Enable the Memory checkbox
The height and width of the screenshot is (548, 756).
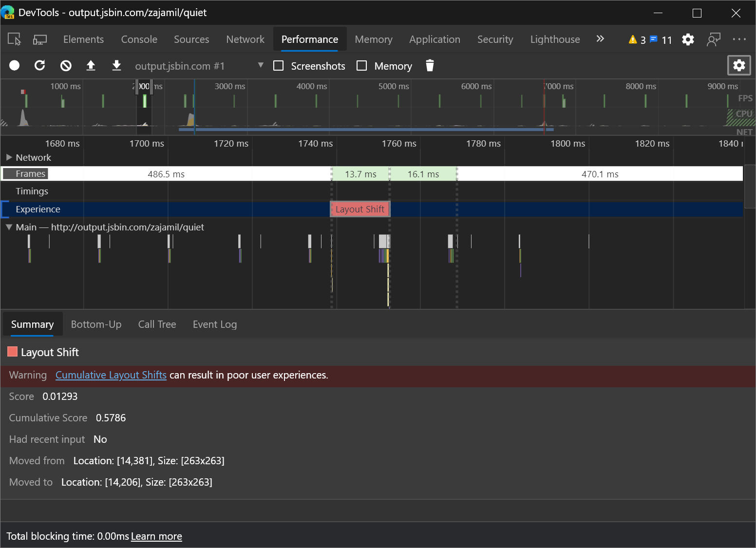click(x=362, y=66)
